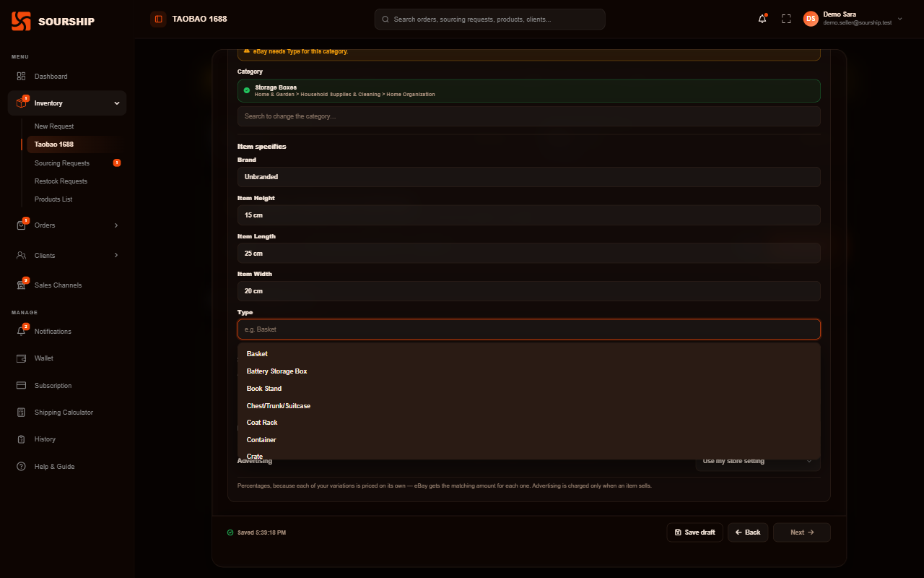Click the History clock icon

point(21,439)
